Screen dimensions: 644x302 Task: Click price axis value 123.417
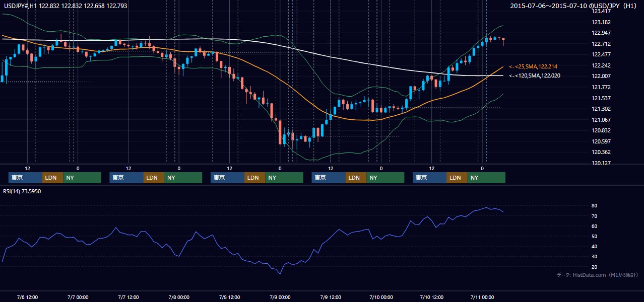(601, 11)
